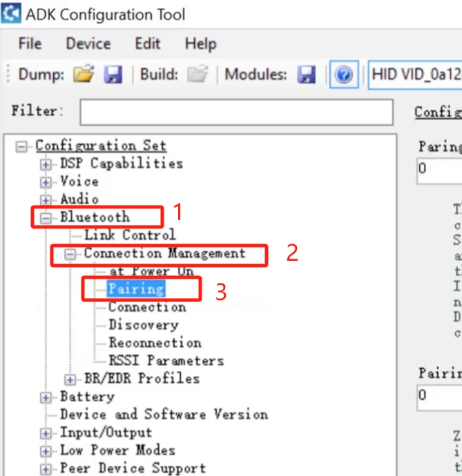Select the Reconnection tree item

point(155,343)
